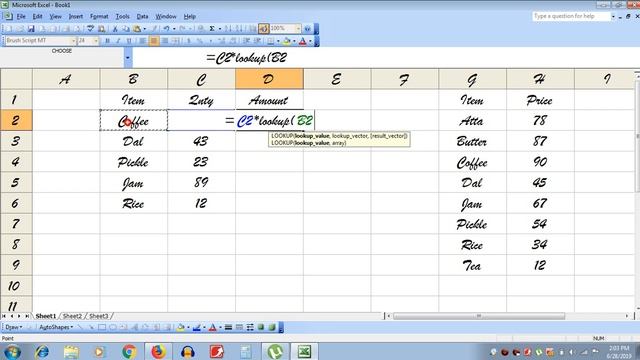
Task: Toggle the highlighted Drawing toolbar button
Action: click(264, 29)
